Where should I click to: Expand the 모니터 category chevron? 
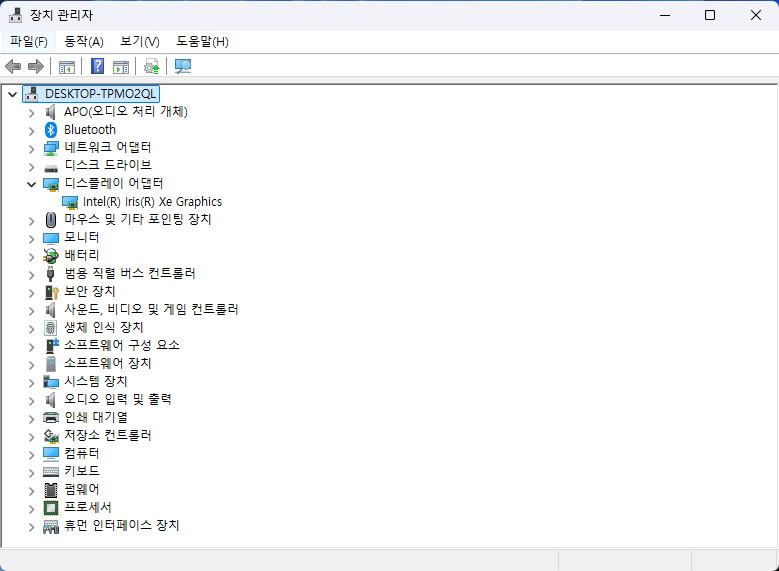[x=31, y=239]
